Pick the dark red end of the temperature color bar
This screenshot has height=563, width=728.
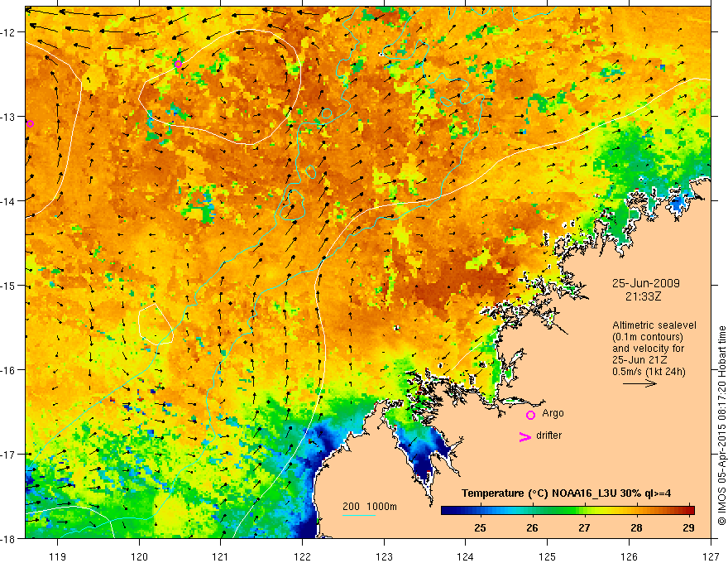click(x=689, y=511)
